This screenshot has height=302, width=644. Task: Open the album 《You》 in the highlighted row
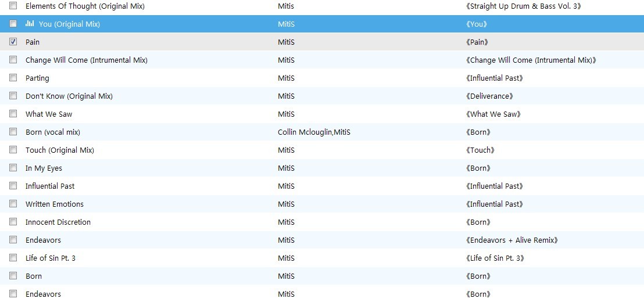pos(477,24)
